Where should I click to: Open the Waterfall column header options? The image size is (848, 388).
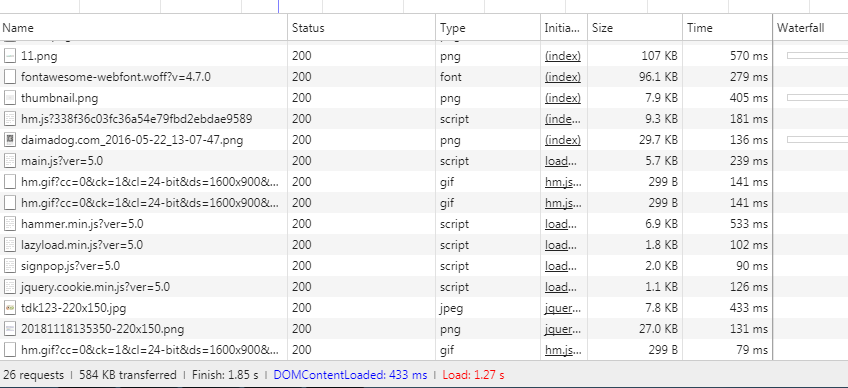coord(810,28)
